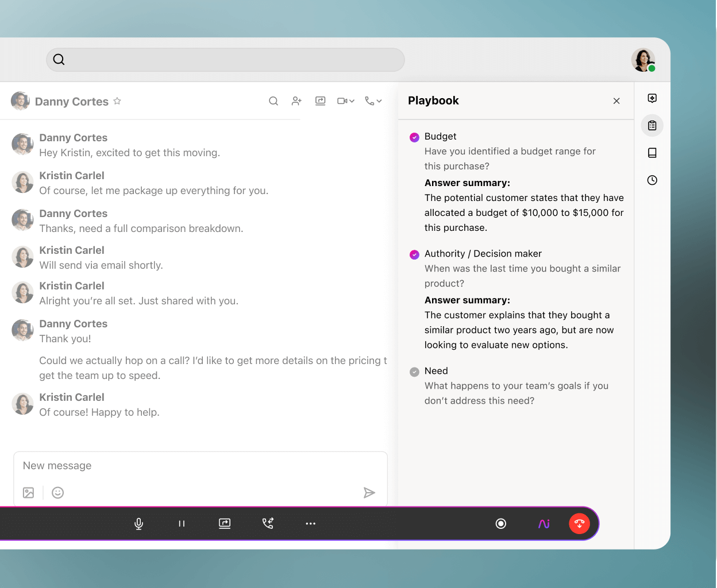Mute the microphone in the call bar
This screenshot has width=717, height=588.
[138, 524]
